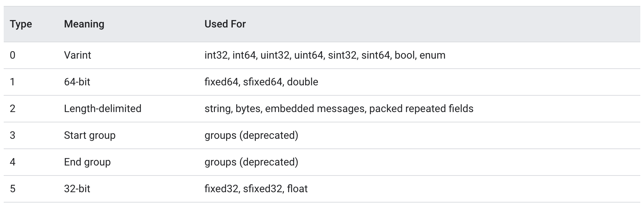Click "groups (deprecated)" in the End group row
644x210 pixels.
click(251, 162)
